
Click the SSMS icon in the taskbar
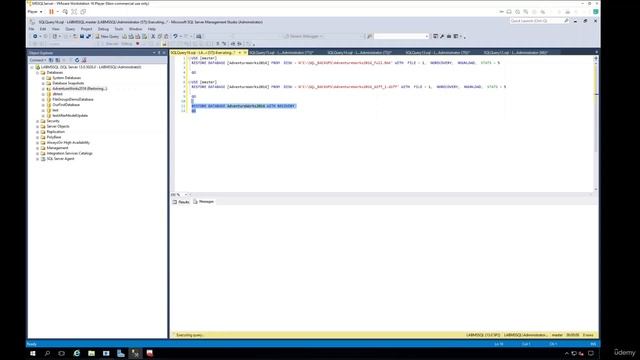pos(135,353)
